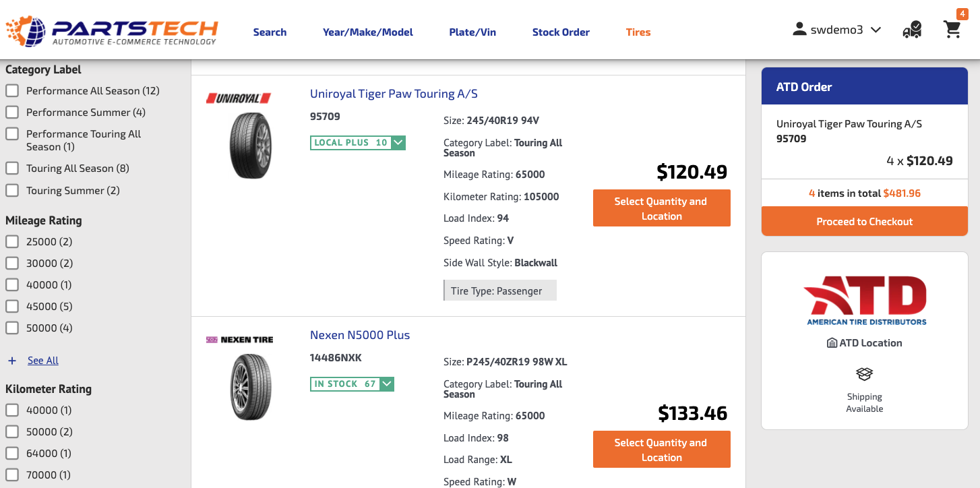The height and width of the screenshot is (488, 980).
Task: Open the shopping cart icon
Action: coord(952,30)
